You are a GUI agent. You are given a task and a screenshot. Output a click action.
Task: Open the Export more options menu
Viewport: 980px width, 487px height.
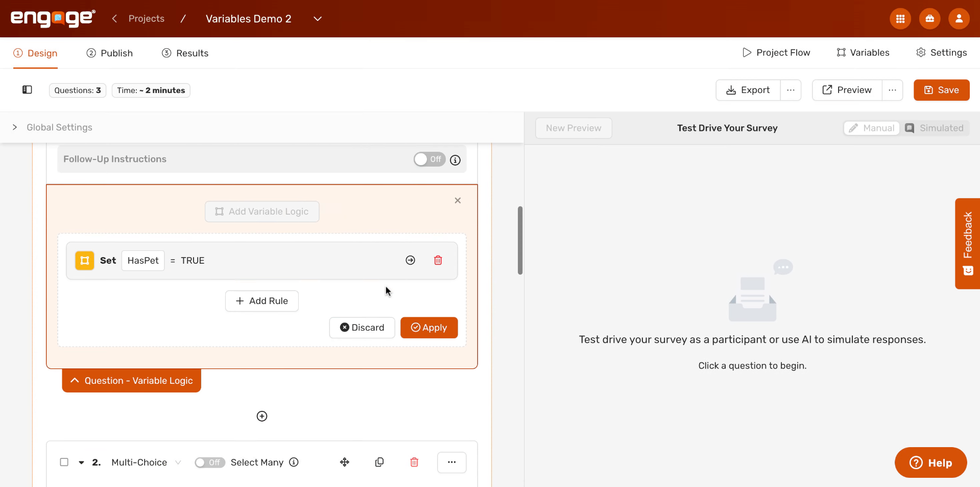(791, 90)
